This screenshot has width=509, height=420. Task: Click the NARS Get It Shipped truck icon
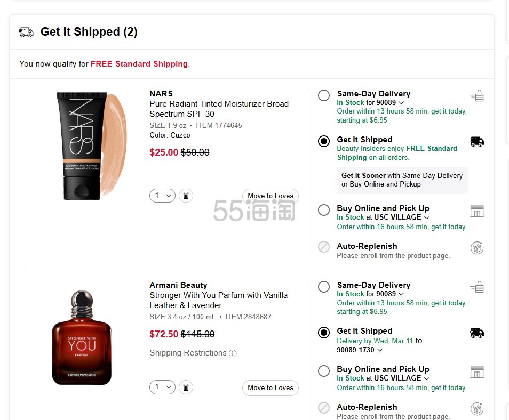[477, 141]
